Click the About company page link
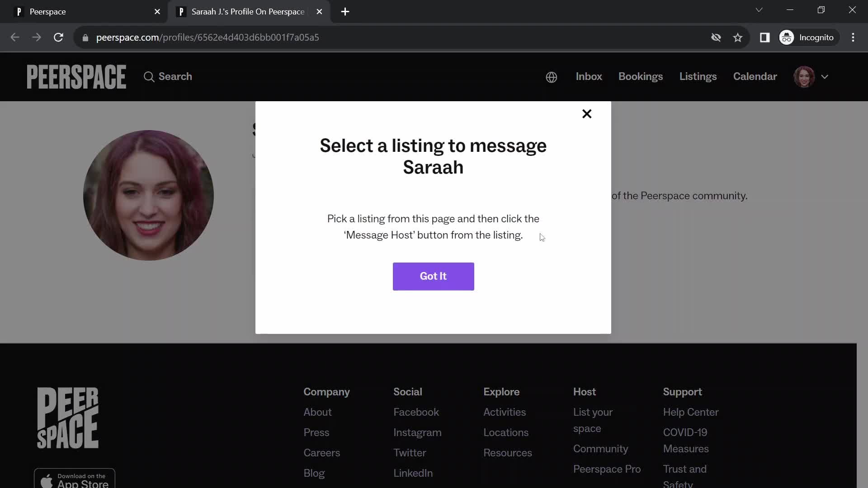Viewport: 868px width, 488px height. tap(318, 412)
